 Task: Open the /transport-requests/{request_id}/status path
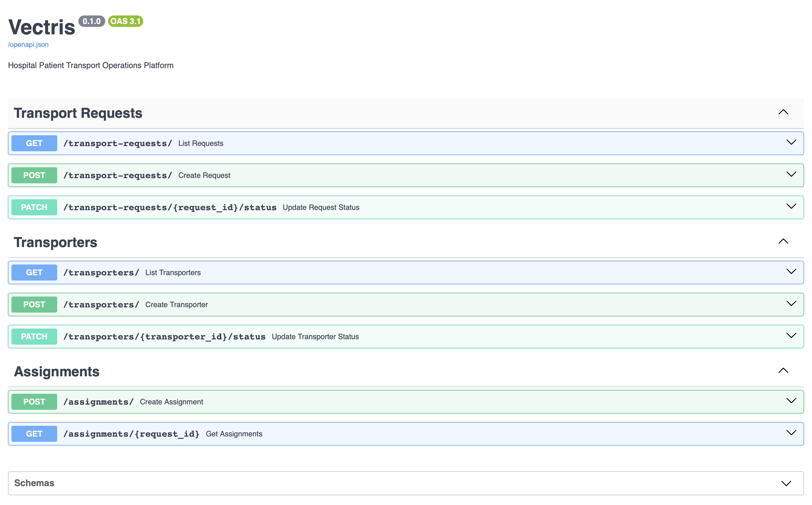point(170,207)
